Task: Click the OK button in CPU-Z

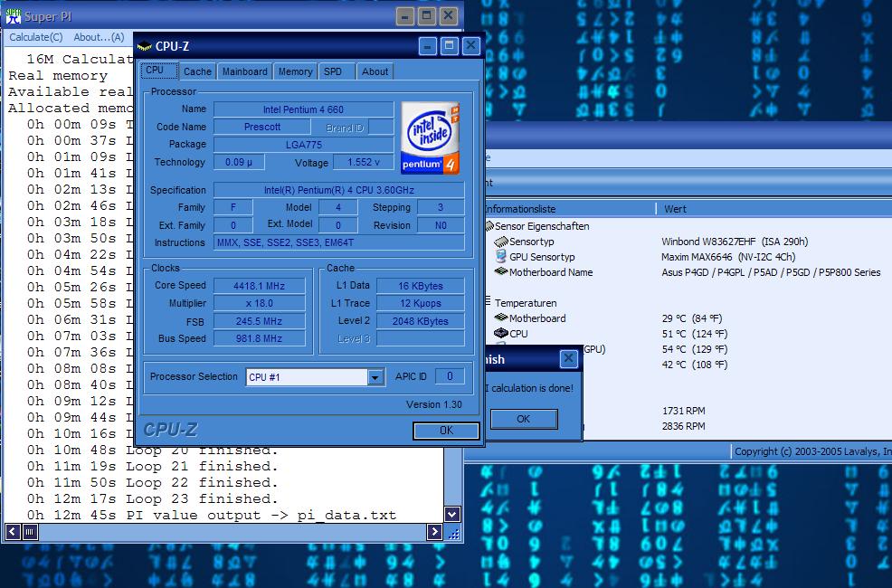Action: tap(446, 431)
